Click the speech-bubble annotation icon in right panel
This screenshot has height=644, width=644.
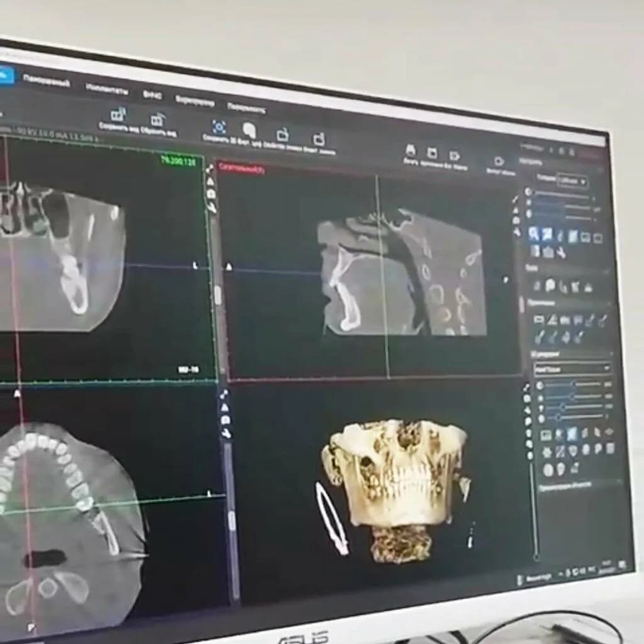click(x=577, y=320)
